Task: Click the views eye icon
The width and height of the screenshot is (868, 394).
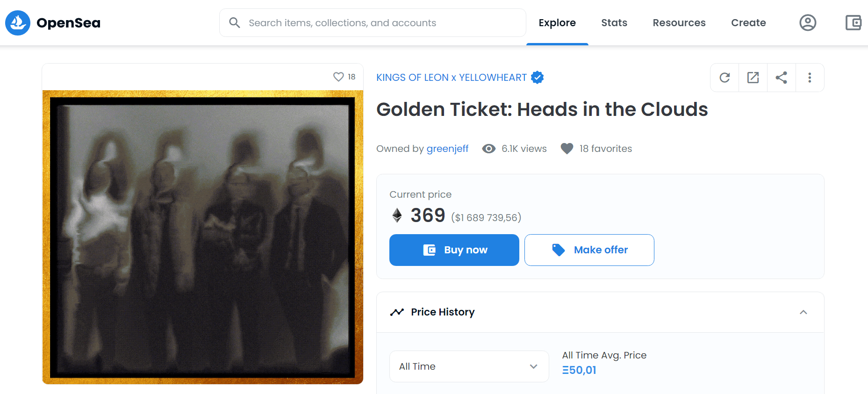Action: 488,148
